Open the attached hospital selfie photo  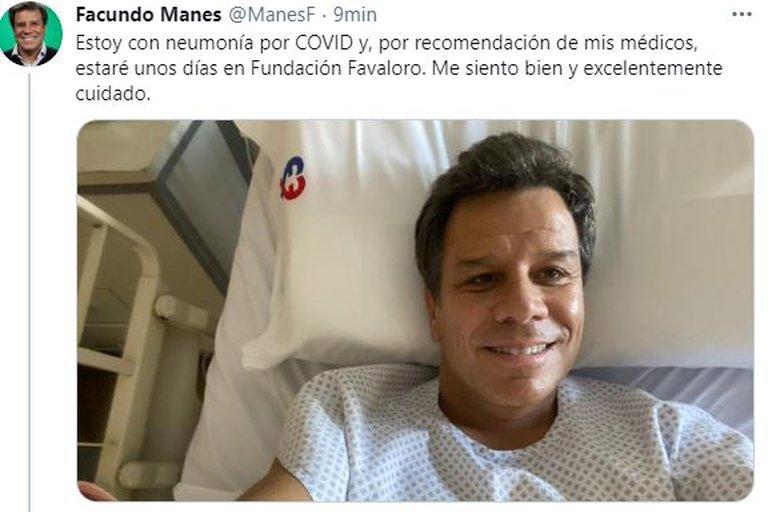coord(415,310)
